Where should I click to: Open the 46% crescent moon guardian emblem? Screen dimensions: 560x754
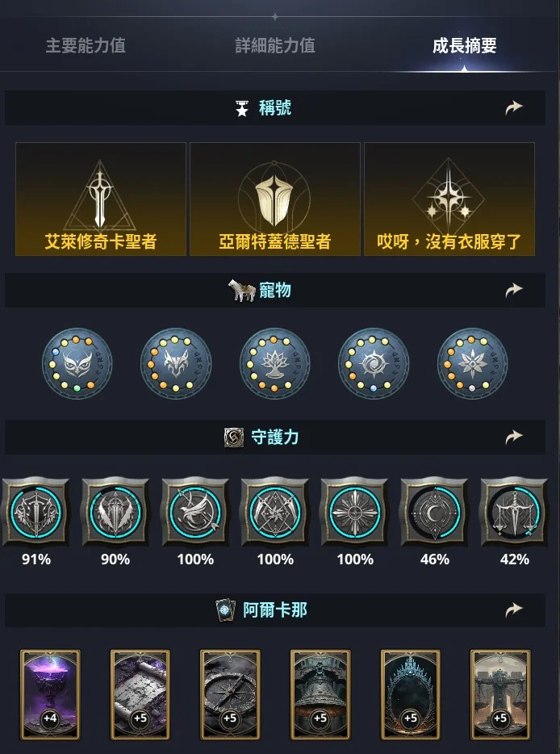point(435,512)
